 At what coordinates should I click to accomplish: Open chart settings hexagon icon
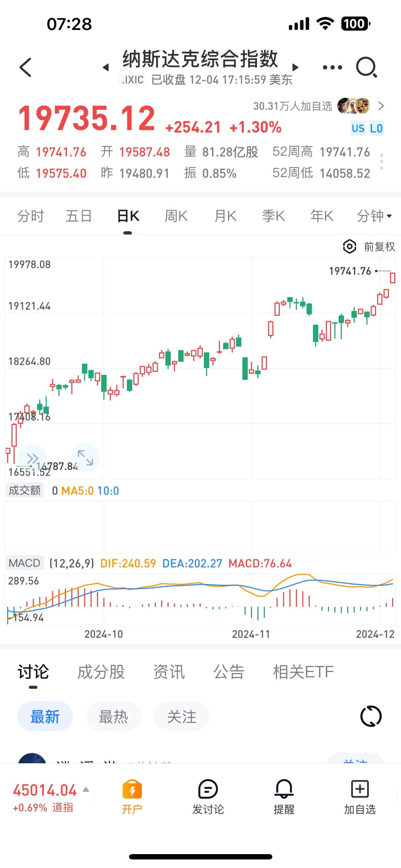click(x=349, y=247)
